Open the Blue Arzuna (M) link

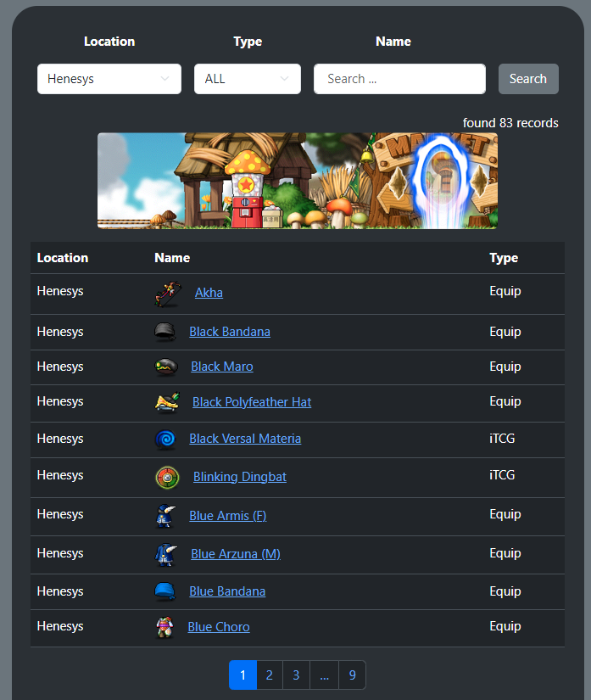(236, 554)
